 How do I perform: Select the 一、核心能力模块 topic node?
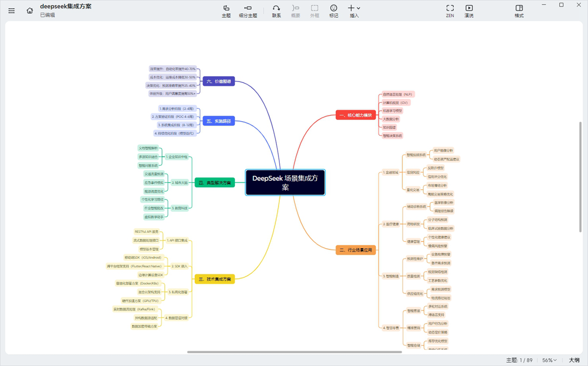coord(355,115)
